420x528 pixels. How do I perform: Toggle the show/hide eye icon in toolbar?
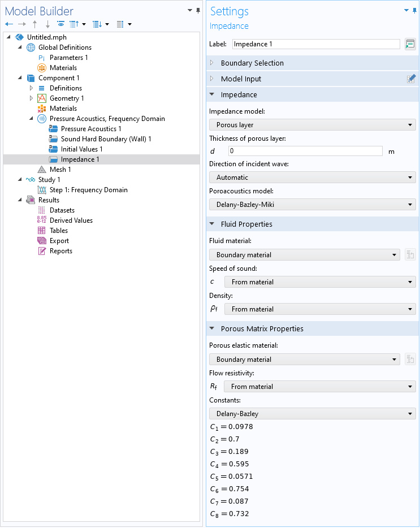click(x=60, y=24)
